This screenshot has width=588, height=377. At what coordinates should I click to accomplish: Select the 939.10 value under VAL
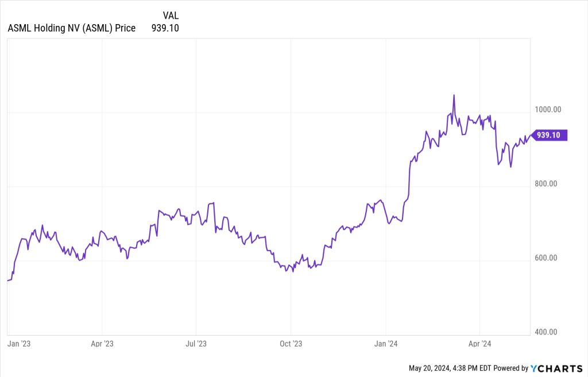165,28
